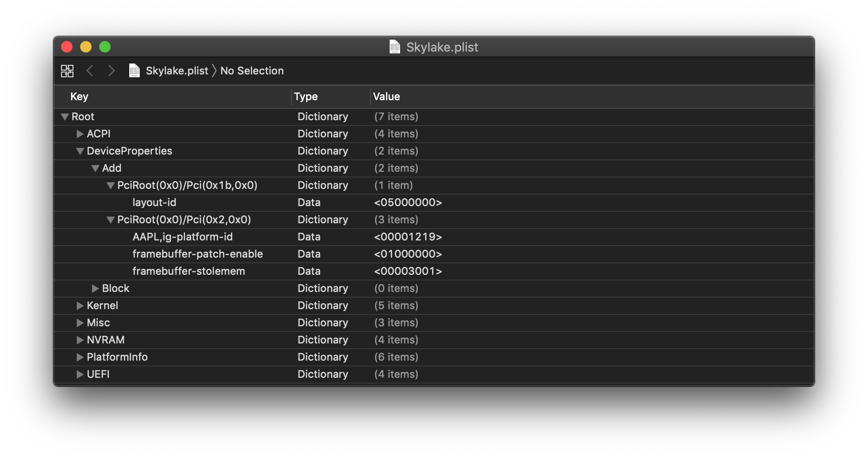
Task: Collapse the PciRoot(0x0)/Pci(0x2,0x0) entry
Action: point(110,219)
